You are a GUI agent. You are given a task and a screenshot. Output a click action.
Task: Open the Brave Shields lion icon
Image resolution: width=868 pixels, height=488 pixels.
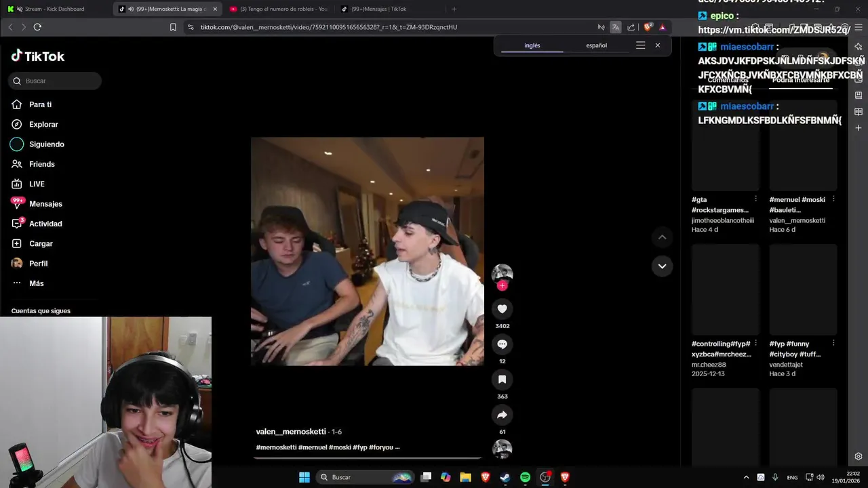pyautogui.click(x=648, y=27)
